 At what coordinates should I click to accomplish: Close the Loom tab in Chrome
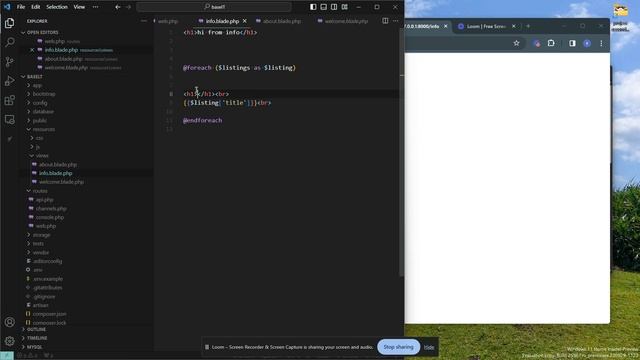pos(513,26)
